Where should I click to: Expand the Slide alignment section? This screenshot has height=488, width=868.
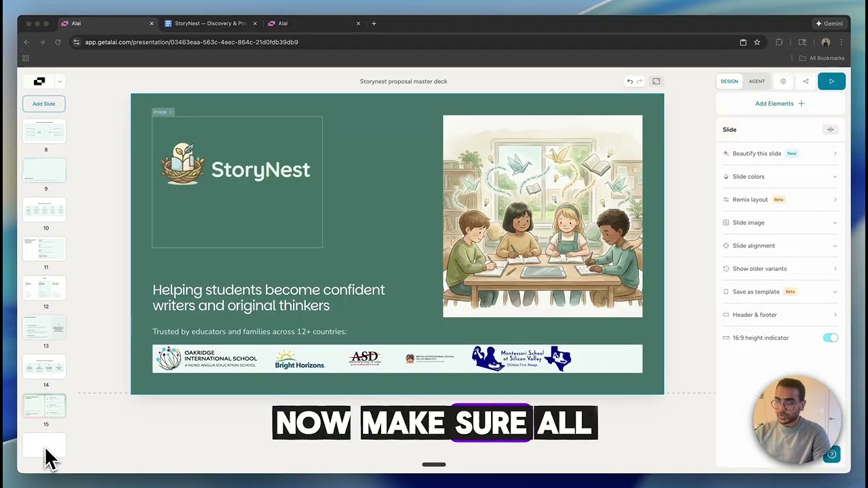pos(780,246)
